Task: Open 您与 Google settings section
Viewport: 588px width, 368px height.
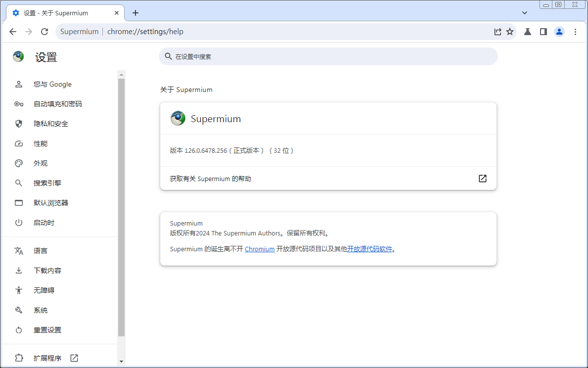Action: click(x=60, y=85)
